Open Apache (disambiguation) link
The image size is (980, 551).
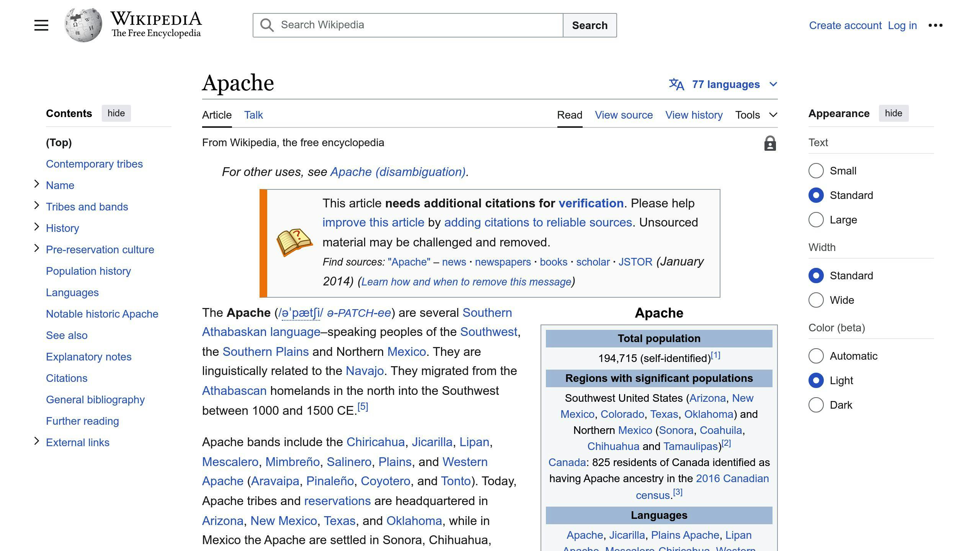click(x=398, y=172)
